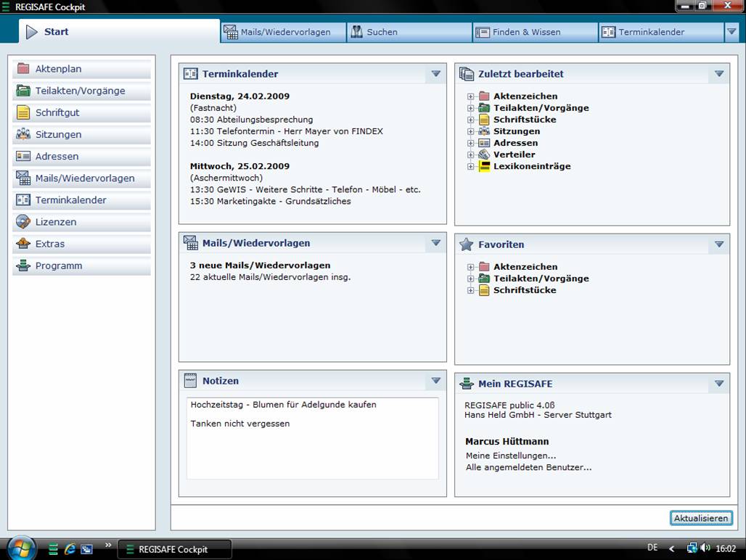Click the Terminkalender panel header icon

191,74
